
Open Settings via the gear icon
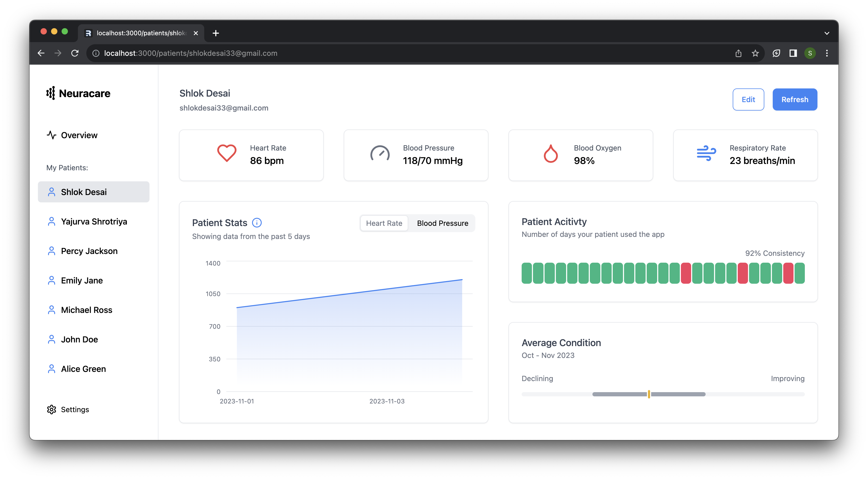(x=52, y=409)
